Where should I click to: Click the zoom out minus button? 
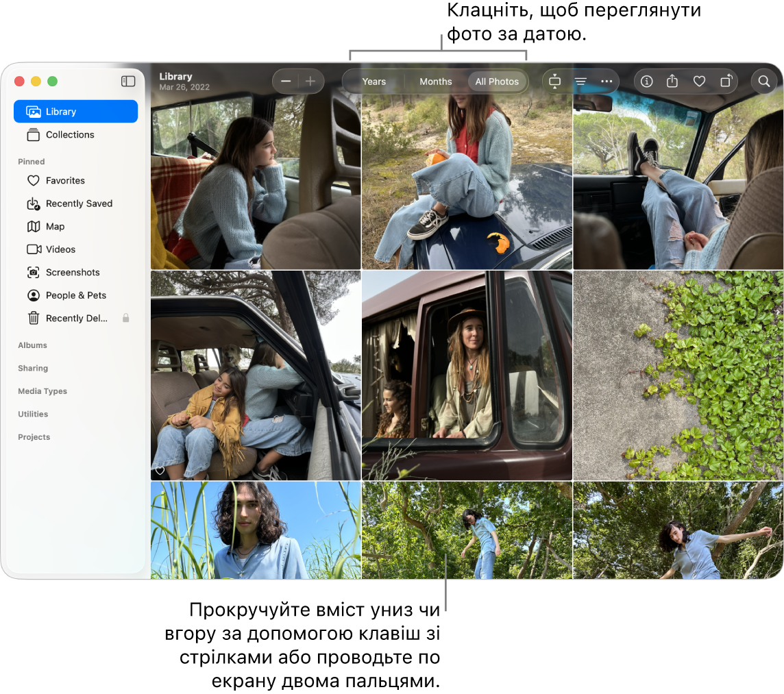tap(286, 82)
